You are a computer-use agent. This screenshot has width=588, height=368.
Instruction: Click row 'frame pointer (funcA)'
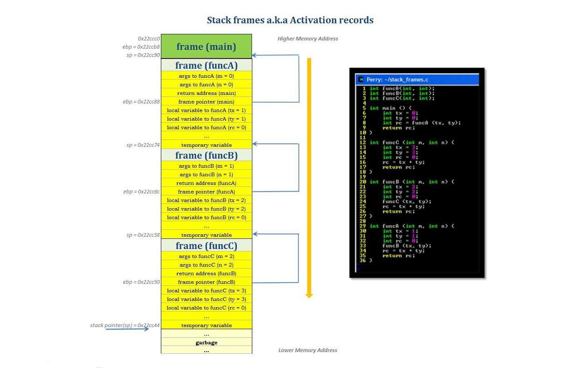(x=206, y=192)
